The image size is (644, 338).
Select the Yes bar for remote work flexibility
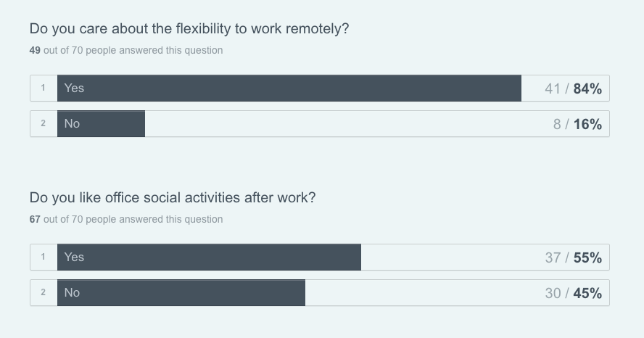289,88
